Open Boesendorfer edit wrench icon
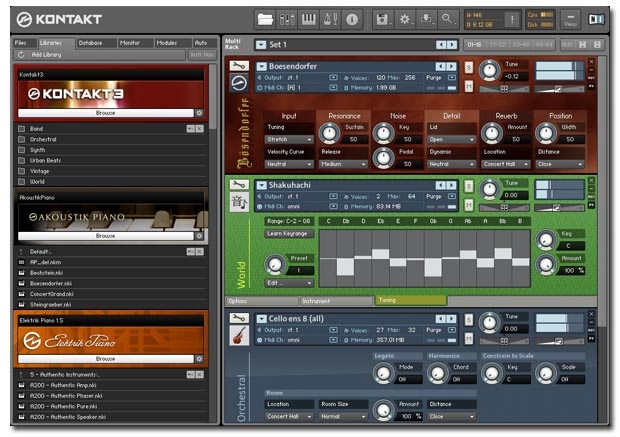The image size is (620, 437). 239,66
